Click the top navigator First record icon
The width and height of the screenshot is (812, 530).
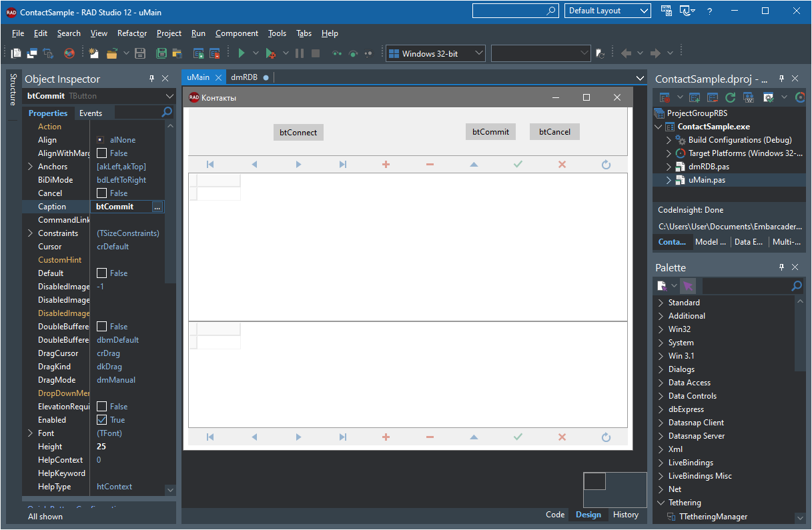[210, 164]
